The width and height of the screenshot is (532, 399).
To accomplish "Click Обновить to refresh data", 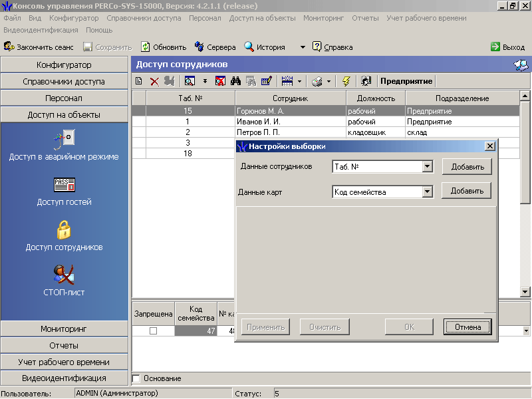I will tap(164, 47).
